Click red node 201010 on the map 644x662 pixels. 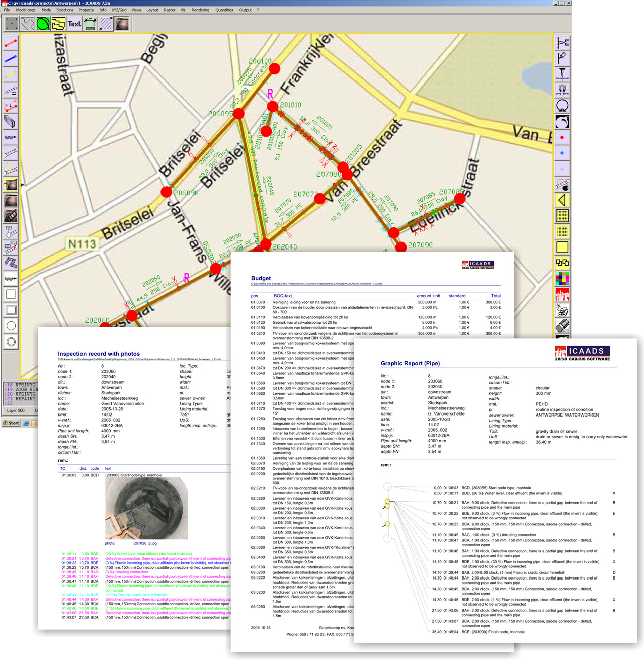(x=273, y=106)
